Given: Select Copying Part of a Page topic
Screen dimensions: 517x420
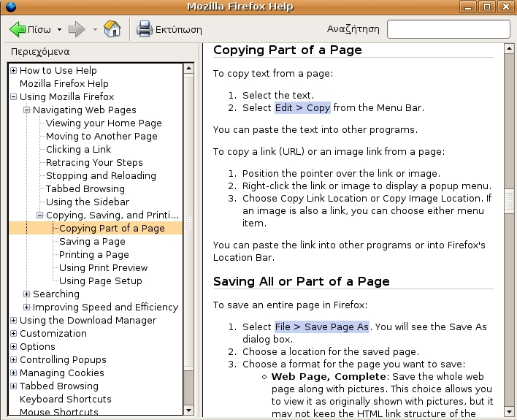Looking at the screenshot, I should coord(112,229).
